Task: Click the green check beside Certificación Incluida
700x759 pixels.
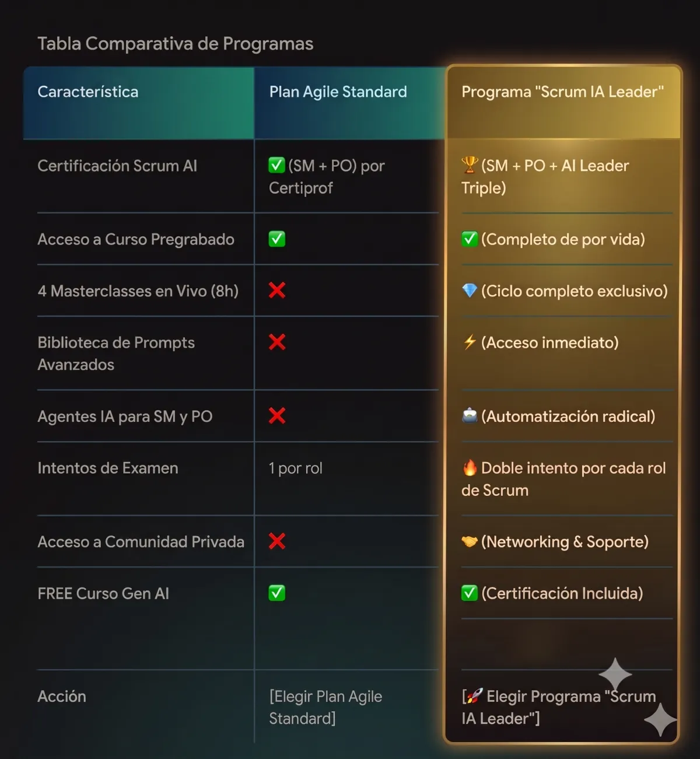Action: coord(470,593)
